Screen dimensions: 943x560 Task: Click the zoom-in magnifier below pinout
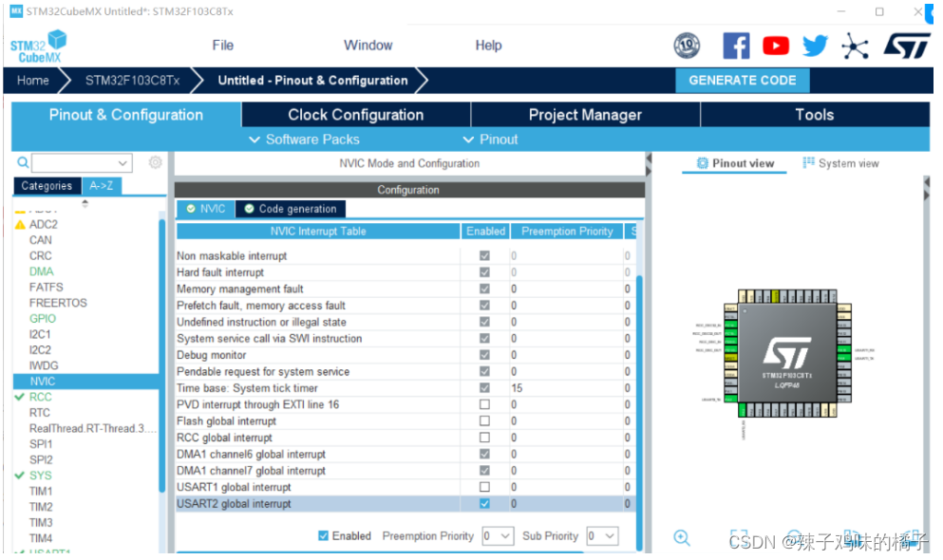[682, 537]
